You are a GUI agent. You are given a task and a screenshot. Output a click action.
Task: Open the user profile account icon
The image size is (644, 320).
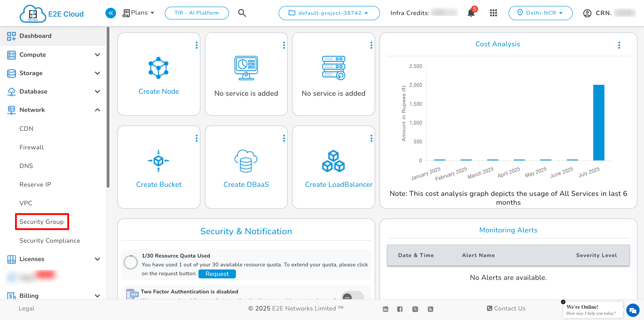point(587,13)
